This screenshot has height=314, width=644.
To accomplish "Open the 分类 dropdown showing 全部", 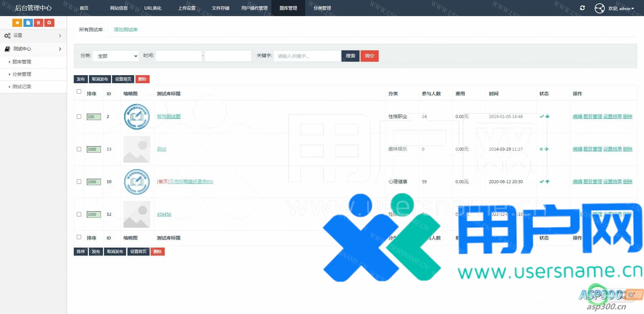I will pos(116,56).
